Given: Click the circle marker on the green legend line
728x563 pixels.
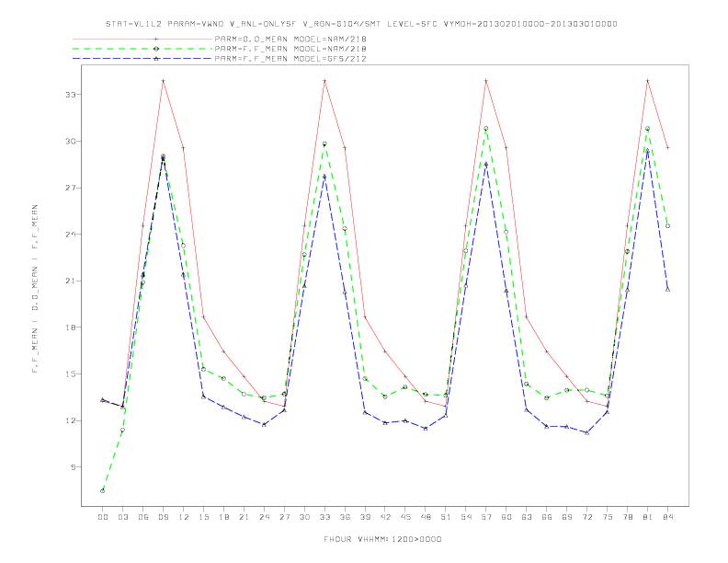Looking at the screenshot, I should point(156,49).
